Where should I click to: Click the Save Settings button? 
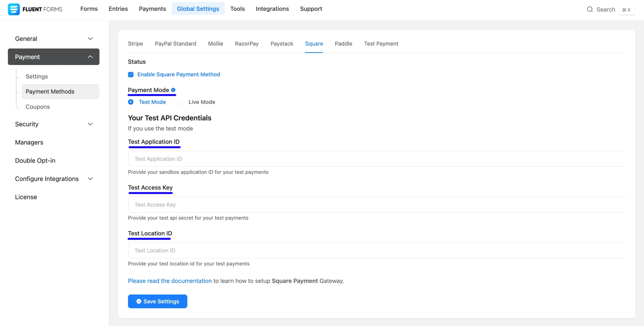pos(157,301)
